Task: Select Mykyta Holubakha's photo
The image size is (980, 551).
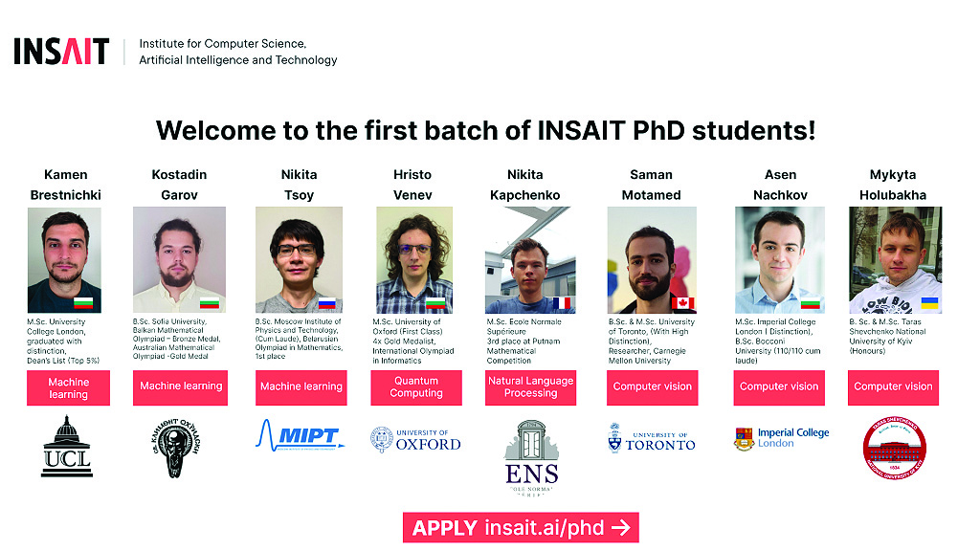Action: point(895,260)
